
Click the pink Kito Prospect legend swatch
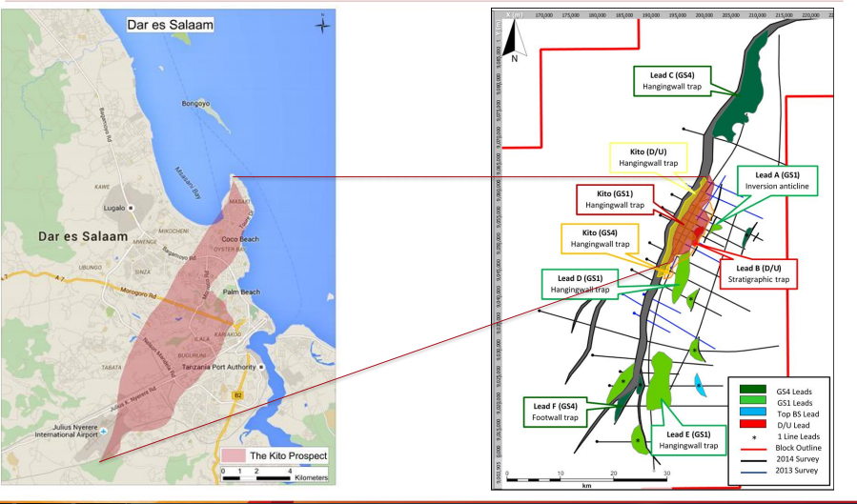point(234,456)
